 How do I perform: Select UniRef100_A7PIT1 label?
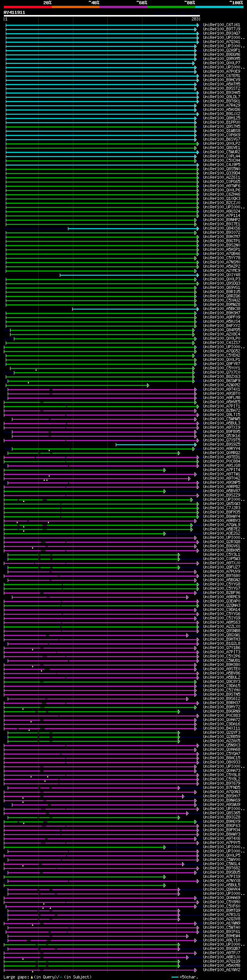pos(222,406)
